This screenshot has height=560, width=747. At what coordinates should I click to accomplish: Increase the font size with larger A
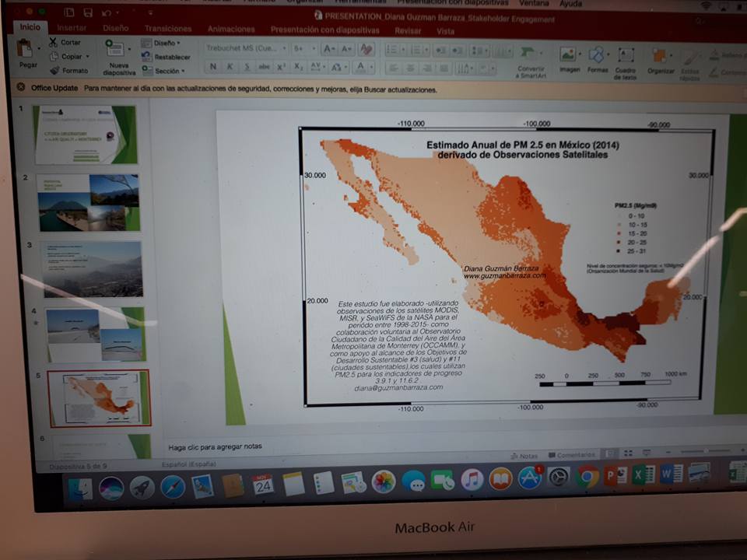(328, 48)
